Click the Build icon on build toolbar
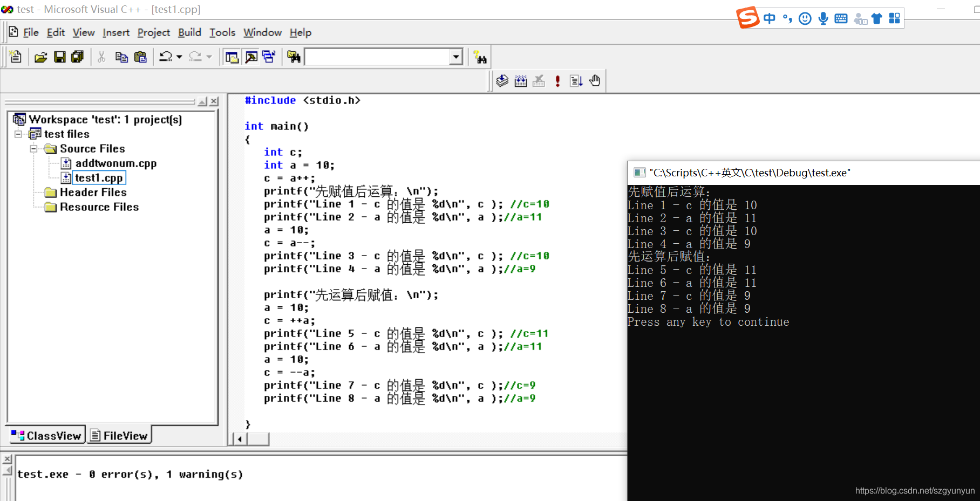 [x=521, y=81]
